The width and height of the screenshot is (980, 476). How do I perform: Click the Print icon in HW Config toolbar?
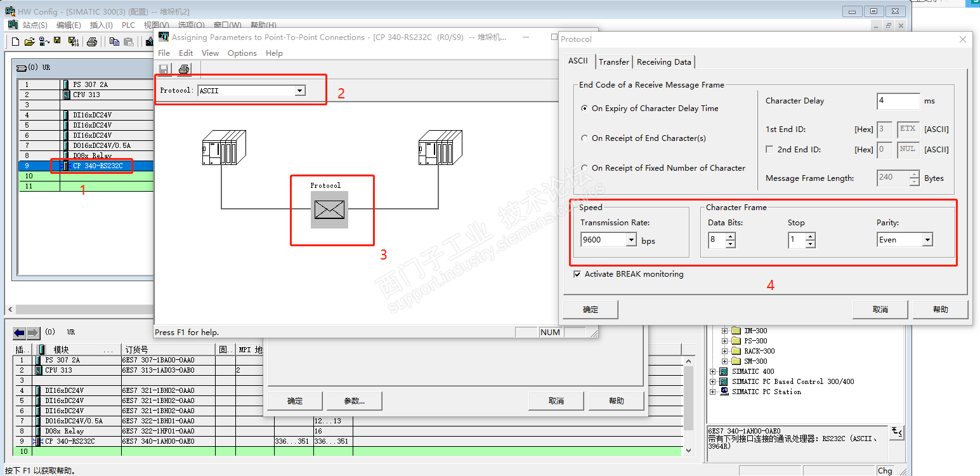(92, 42)
